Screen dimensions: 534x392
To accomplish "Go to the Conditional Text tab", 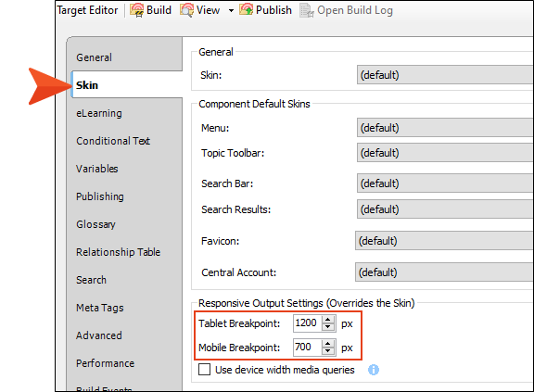I will click(113, 141).
